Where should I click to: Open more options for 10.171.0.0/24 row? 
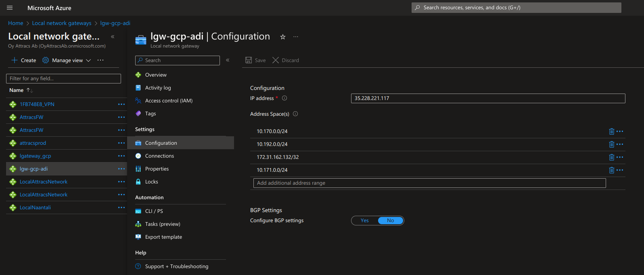tap(620, 170)
